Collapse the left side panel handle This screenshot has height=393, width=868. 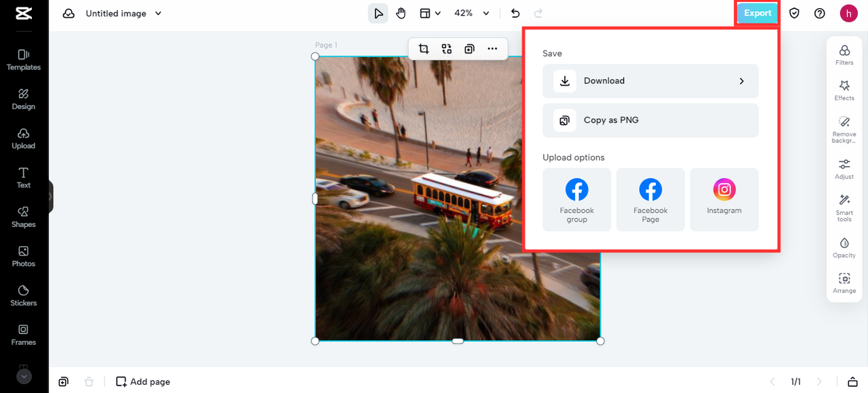pos(50,197)
